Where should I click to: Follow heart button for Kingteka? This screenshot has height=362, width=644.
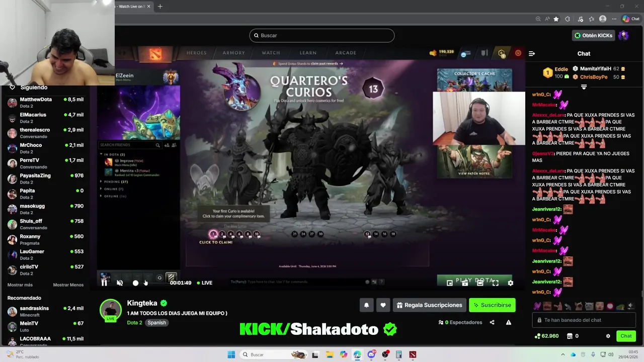[383, 305]
